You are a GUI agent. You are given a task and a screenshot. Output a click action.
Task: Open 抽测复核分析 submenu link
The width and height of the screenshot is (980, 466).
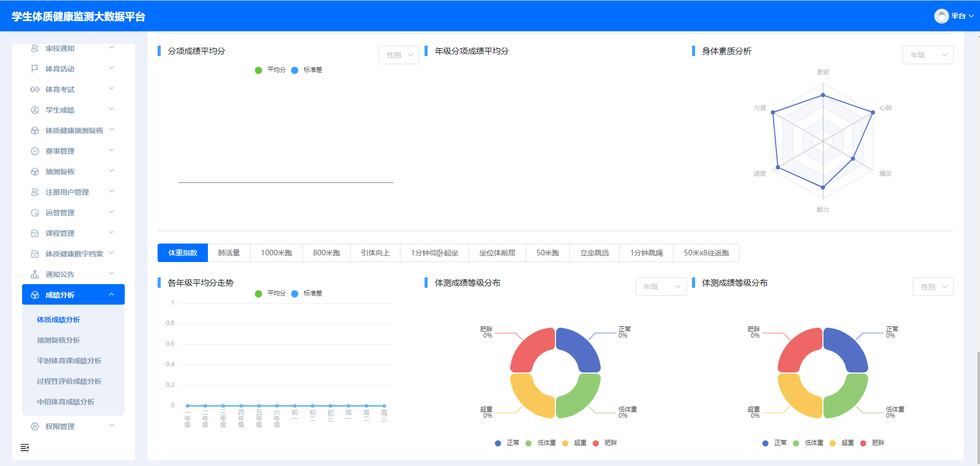[59, 340]
